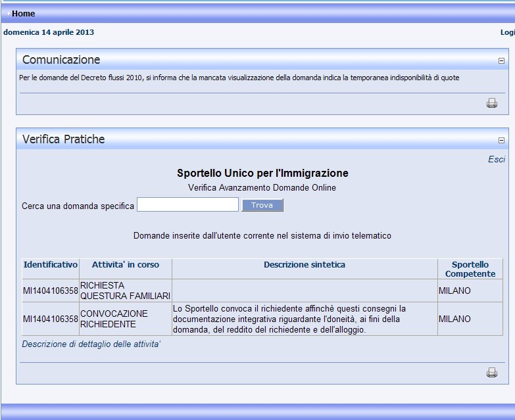Click the Attivita' in corso column header

[x=126, y=264]
